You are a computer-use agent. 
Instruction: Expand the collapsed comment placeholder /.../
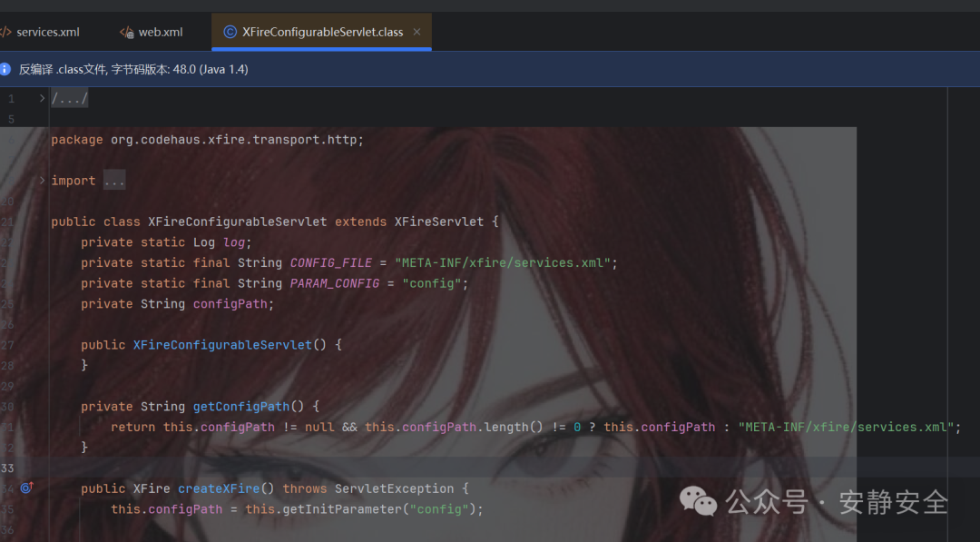pos(69,97)
